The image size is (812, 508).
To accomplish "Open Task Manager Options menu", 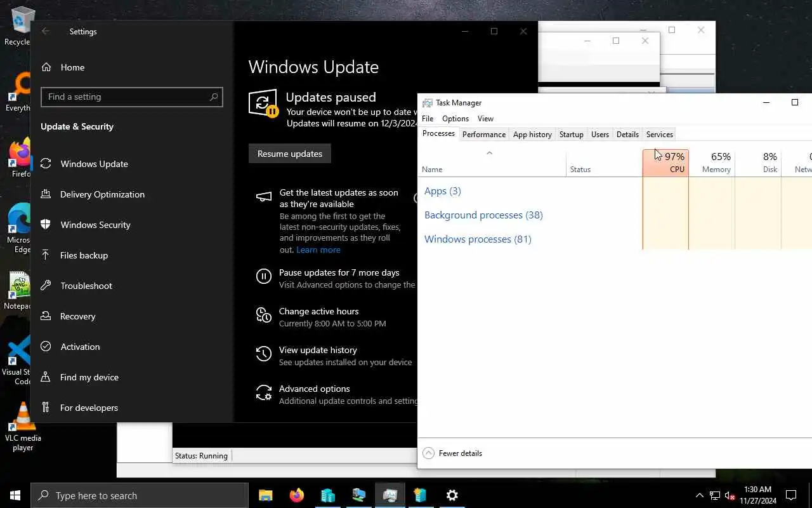I will (x=455, y=119).
